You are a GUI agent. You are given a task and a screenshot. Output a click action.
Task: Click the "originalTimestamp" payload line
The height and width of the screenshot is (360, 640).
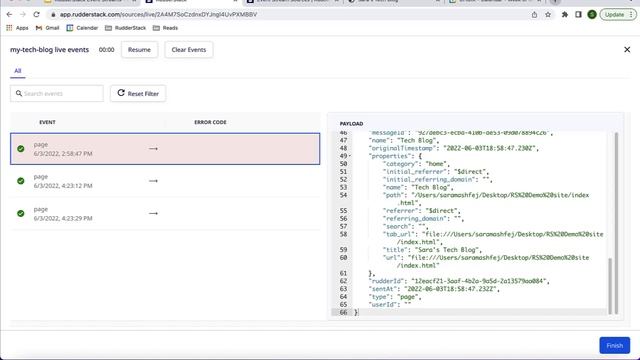tap(453, 148)
